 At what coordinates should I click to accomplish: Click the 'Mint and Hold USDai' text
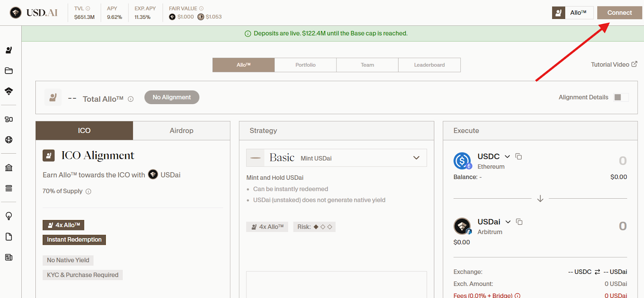[275, 178]
